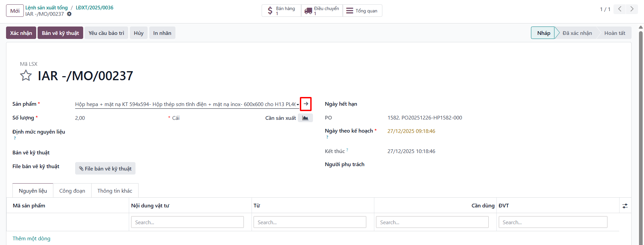Focus the Cần dùng column search field
The width and height of the screenshot is (644, 245).
click(432, 222)
